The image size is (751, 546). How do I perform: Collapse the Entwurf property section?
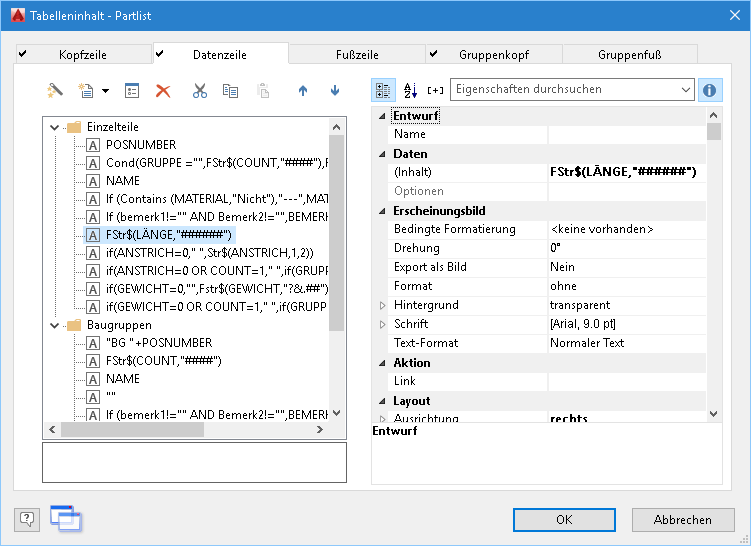[382, 116]
